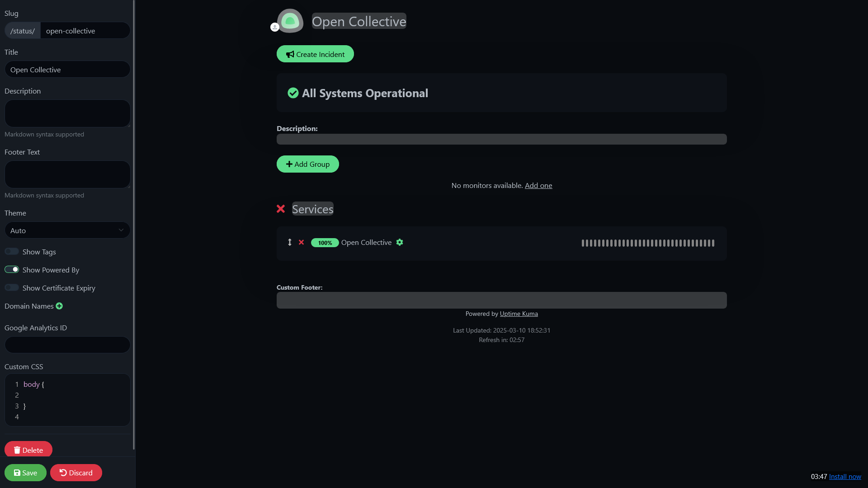Remove the Services group with red X

tap(281, 209)
